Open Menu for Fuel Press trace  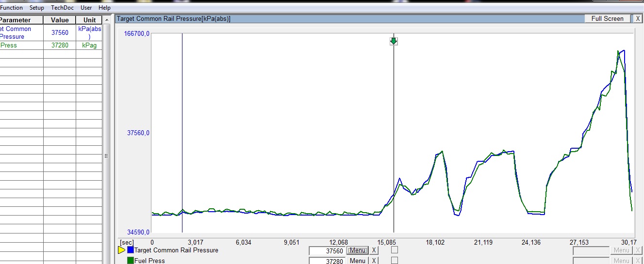pyautogui.click(x=357, y=261)
